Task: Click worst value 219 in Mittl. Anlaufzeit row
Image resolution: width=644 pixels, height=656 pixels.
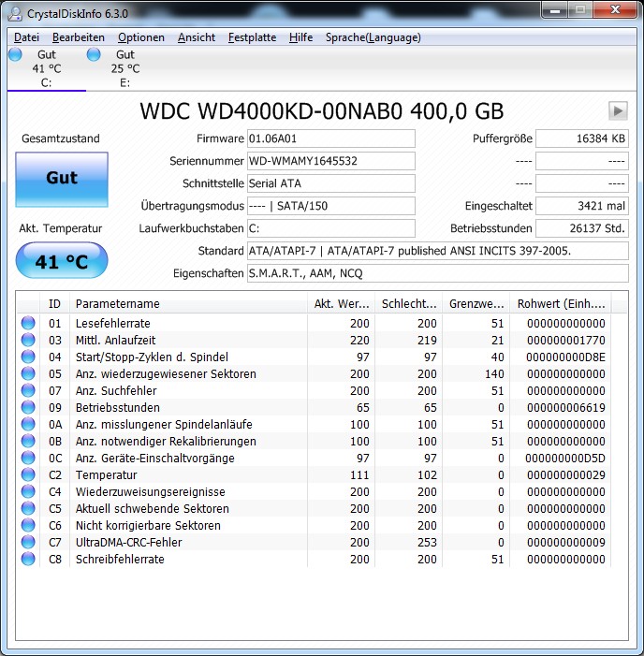Action: coord(427,340)
